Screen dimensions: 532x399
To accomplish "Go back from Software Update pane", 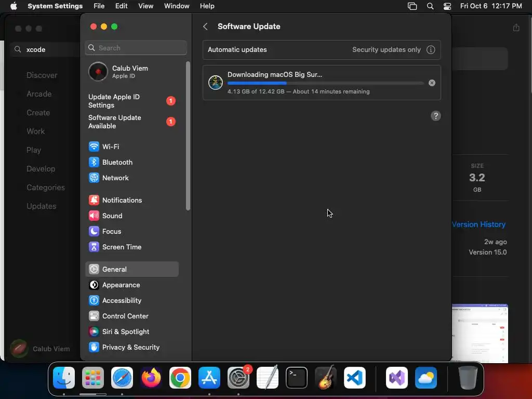I will coord(205,26).
